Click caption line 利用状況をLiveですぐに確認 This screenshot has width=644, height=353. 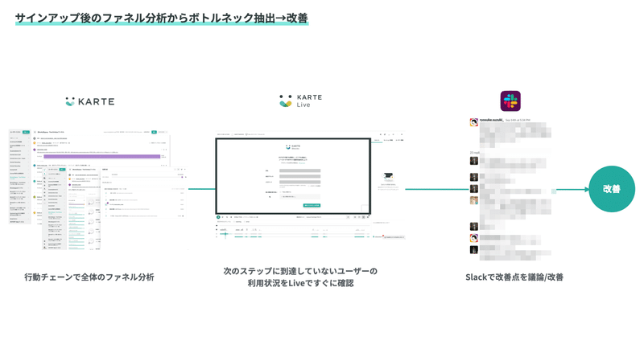[300, 283]
